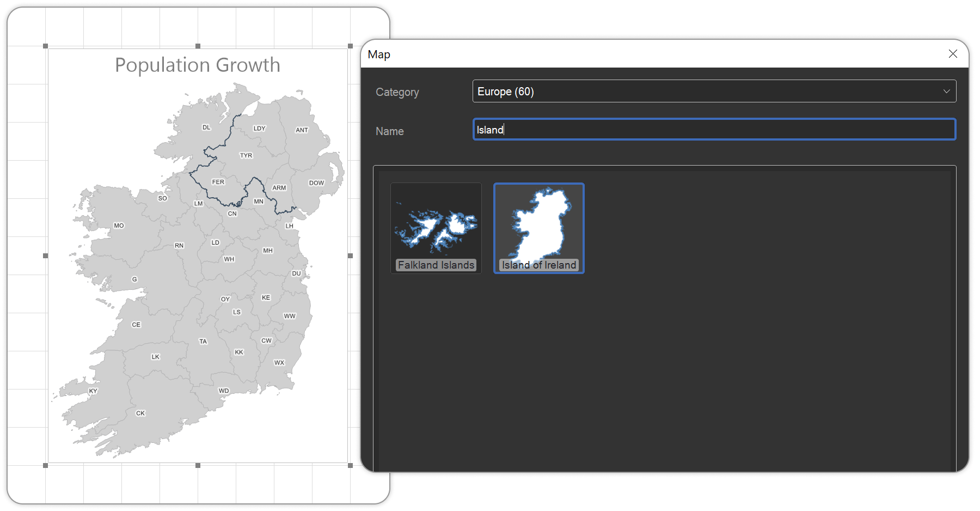Click the KK county label on map
Viewport: 980px width, 511px height.
[x=239, y=352]
